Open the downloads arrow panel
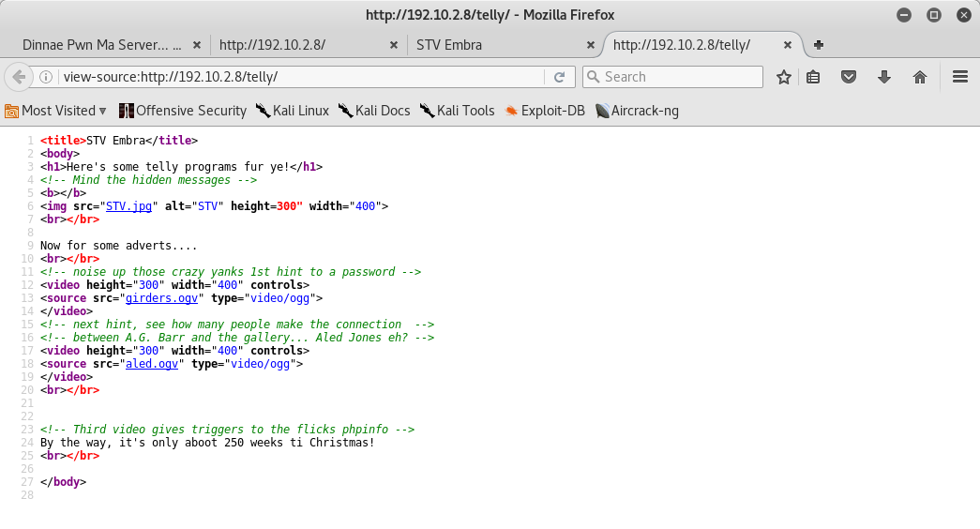The height and width of the screenshot is (529, 980). (883, 77)
